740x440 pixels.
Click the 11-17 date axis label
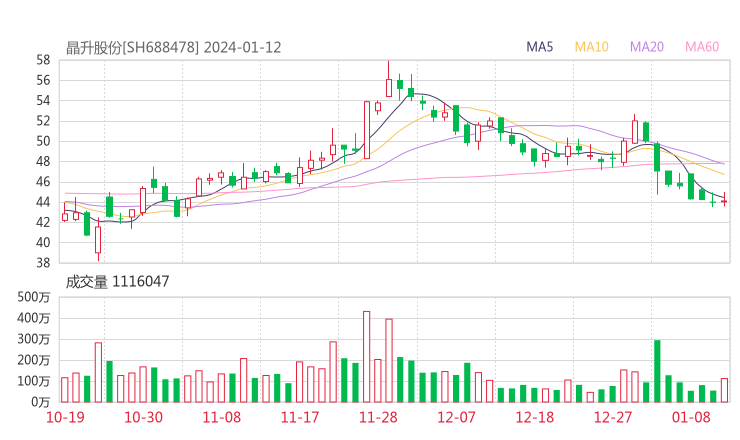click(x=300, y=417)
